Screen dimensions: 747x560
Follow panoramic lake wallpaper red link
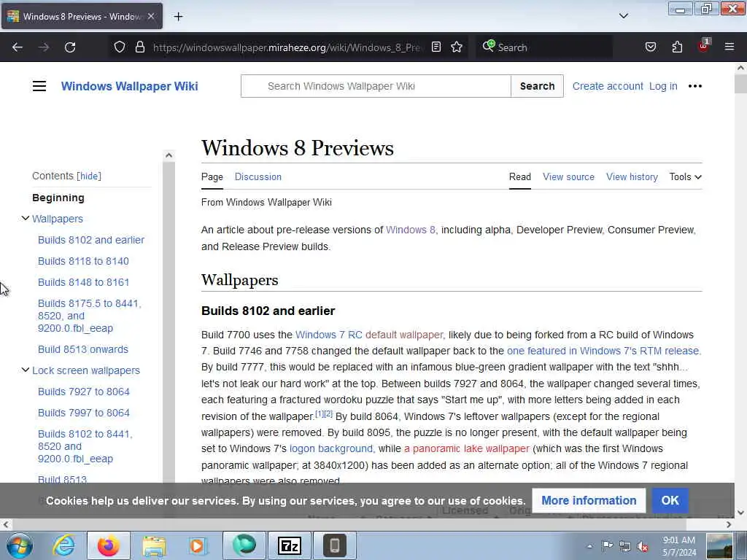pyautogui.click(x=467, y=448)
